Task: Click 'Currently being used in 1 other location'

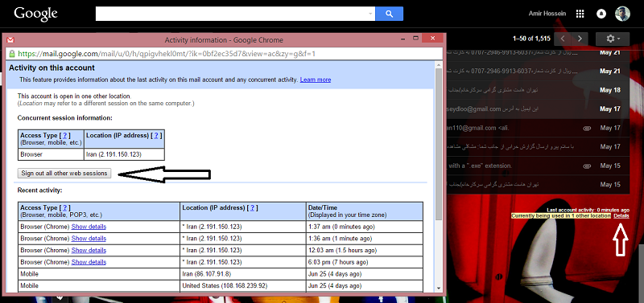Action: (x=561, y=215)
